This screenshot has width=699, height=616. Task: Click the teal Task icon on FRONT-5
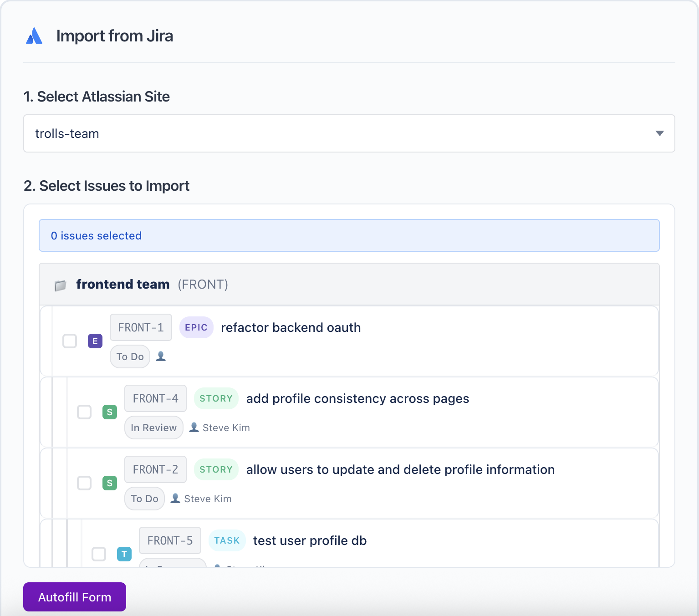[124, 554]
